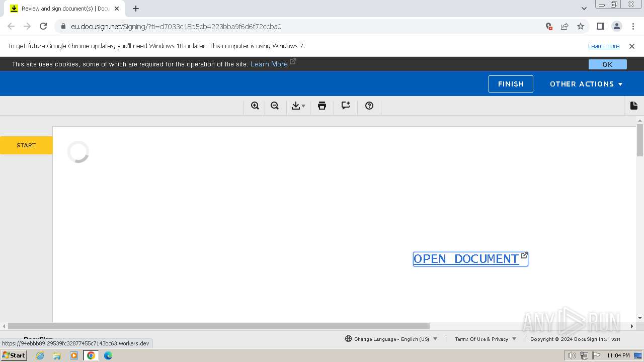Click the blocked content icon in address bar
The image size is (644, 362).
[549, 26]
